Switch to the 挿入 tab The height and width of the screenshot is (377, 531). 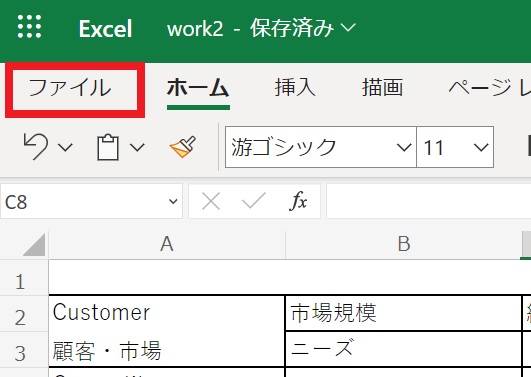pos(295,87)
